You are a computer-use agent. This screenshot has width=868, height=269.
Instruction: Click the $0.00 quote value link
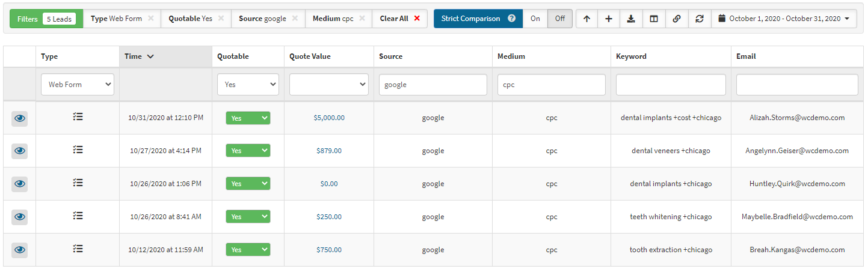[329, 184]
